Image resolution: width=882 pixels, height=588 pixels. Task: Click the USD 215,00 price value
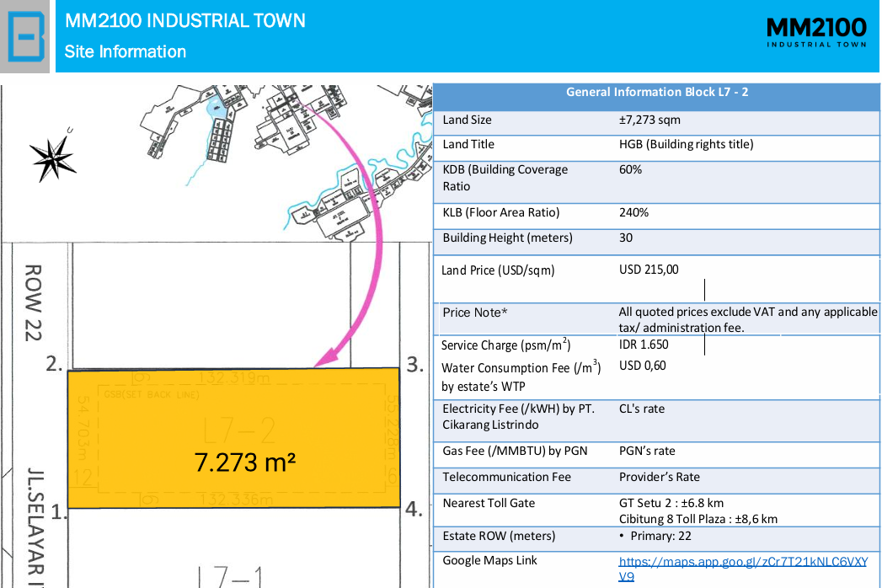coord(649,270)
